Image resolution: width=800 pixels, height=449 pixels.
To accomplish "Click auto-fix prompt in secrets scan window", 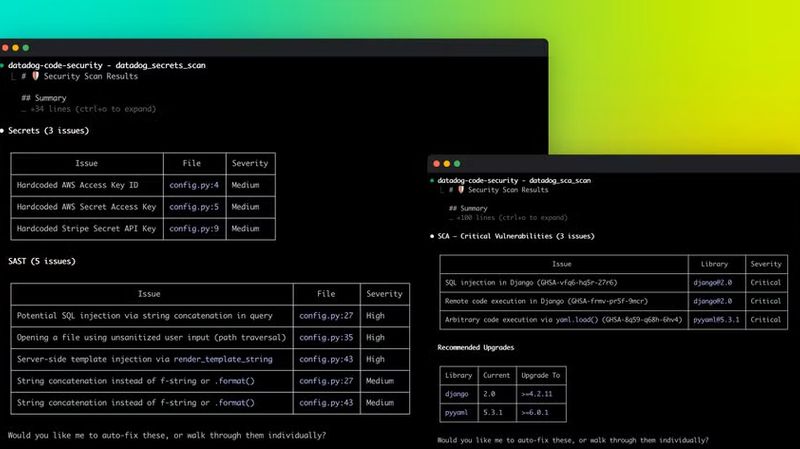I will point(166,435).
